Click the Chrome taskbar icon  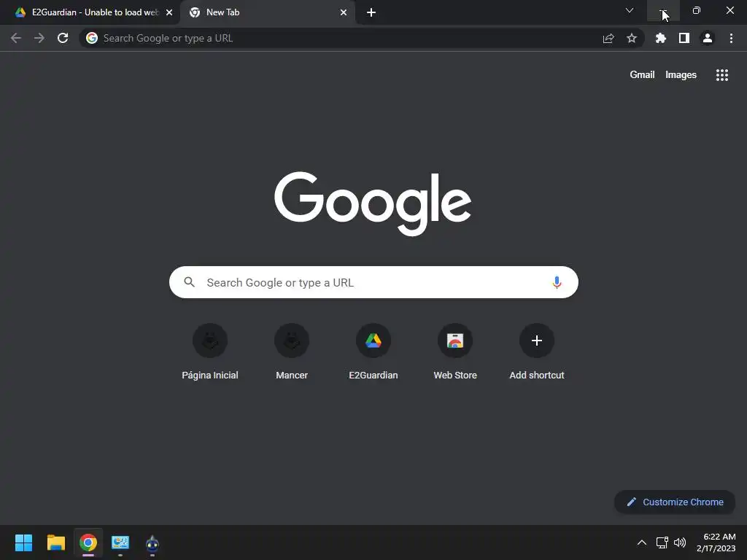pos(88,542)
